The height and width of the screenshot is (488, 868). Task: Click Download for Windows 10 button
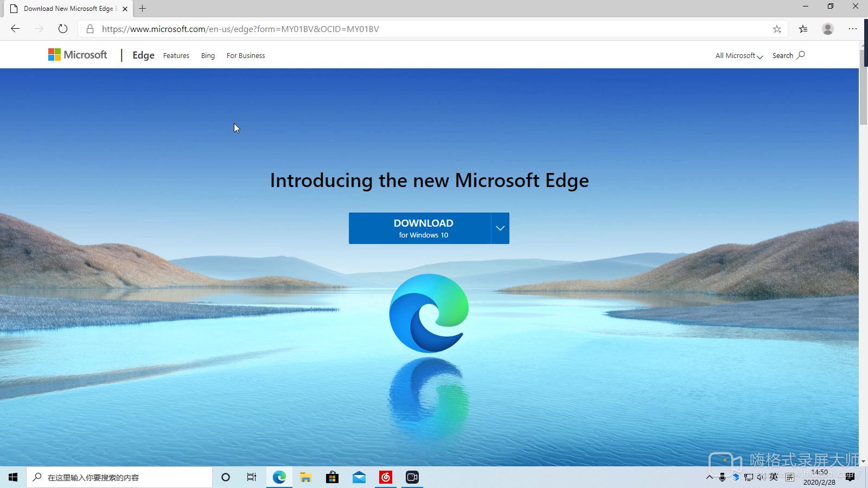click(420, 228)
